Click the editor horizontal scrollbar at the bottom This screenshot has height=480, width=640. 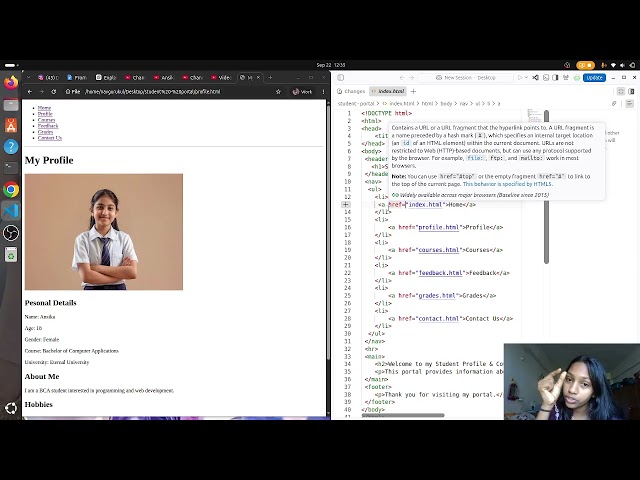pyautogui.click(x=402, y=415)
